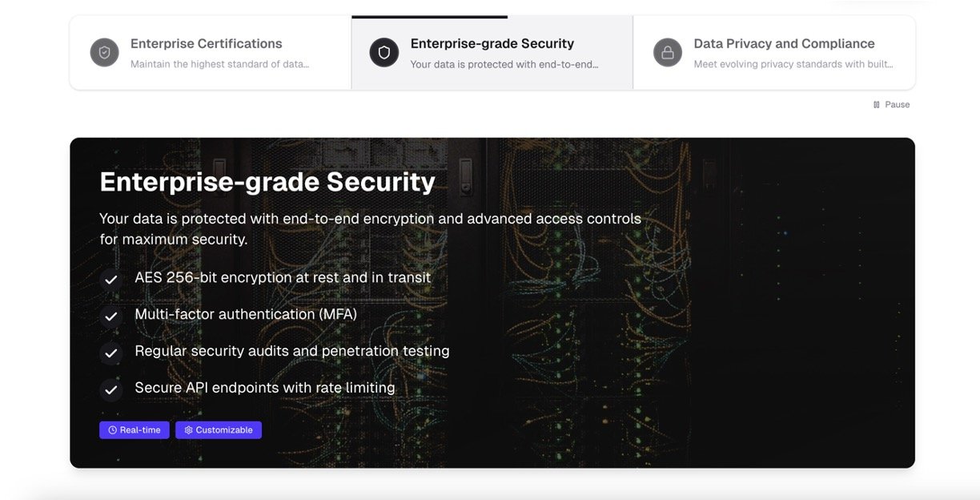Image resolution: width=980 pixels, height=500 pixels.
Task: Click the shield-check icon for Enterprise Certifications
Action: click(x=104, y=53)
